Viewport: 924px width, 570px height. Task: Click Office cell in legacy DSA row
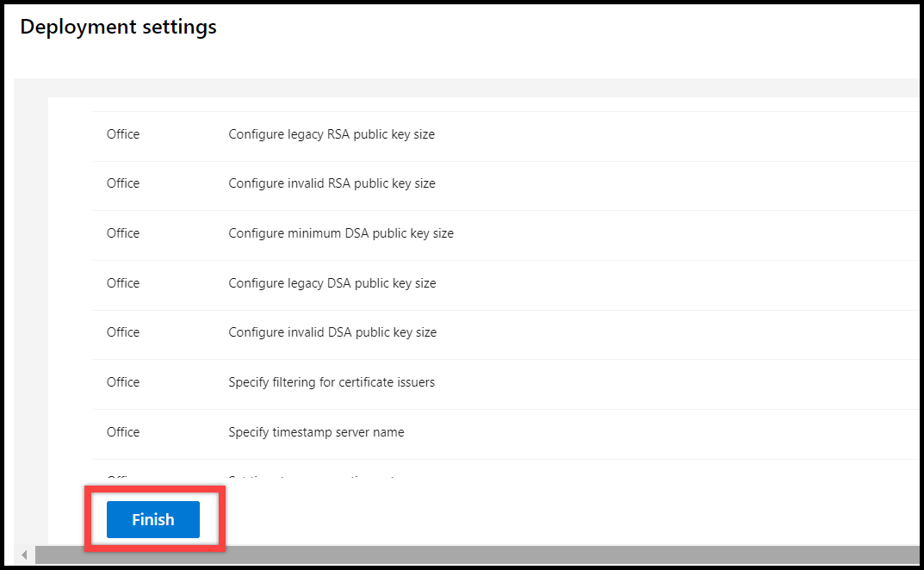pos(123,283)
